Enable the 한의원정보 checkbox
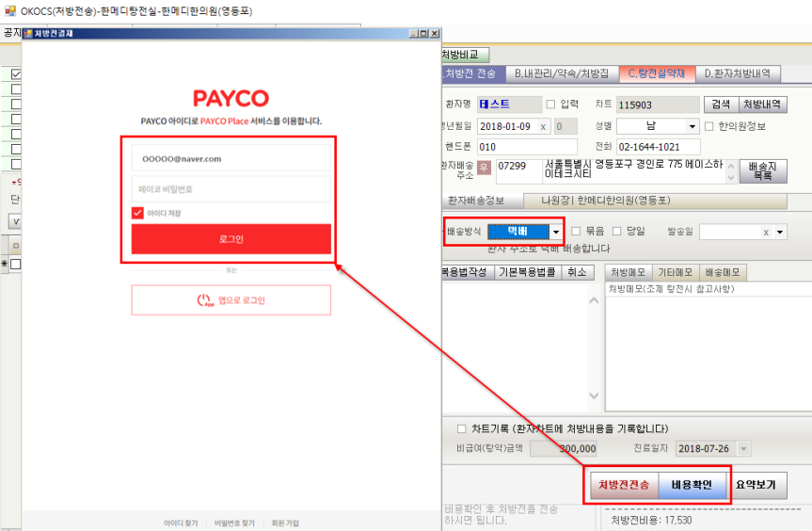The image size is (812, 531). point(709,126)
